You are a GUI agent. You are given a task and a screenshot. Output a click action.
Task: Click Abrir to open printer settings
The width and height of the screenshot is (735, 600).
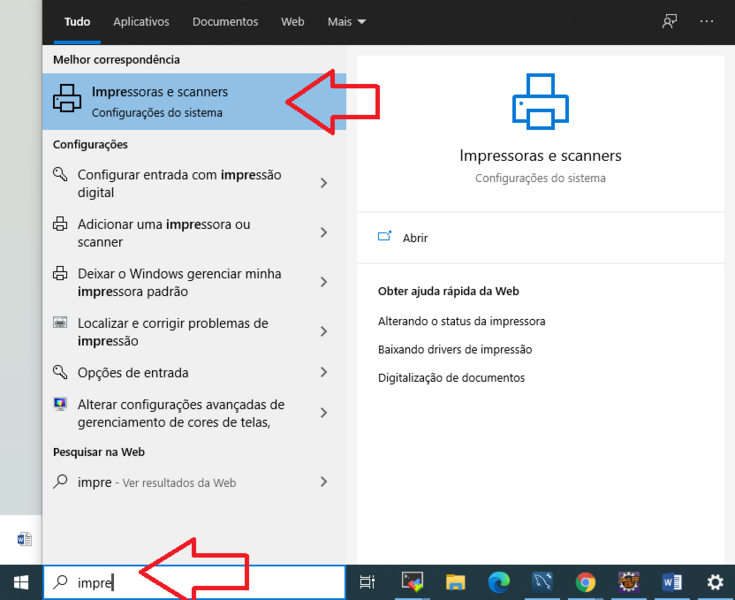click(x=415, y=238)
